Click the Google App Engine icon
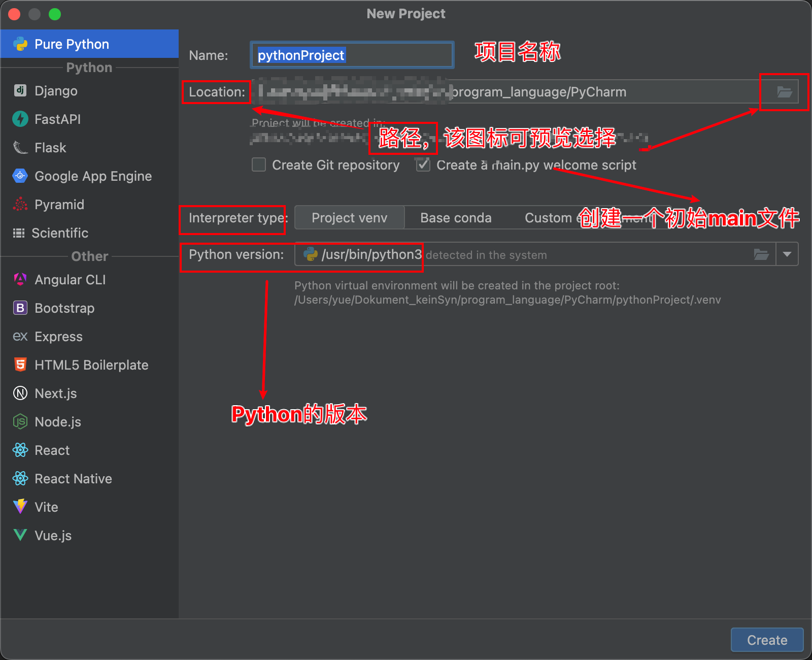This screenshot has width=812, height=660. point(20,176)
